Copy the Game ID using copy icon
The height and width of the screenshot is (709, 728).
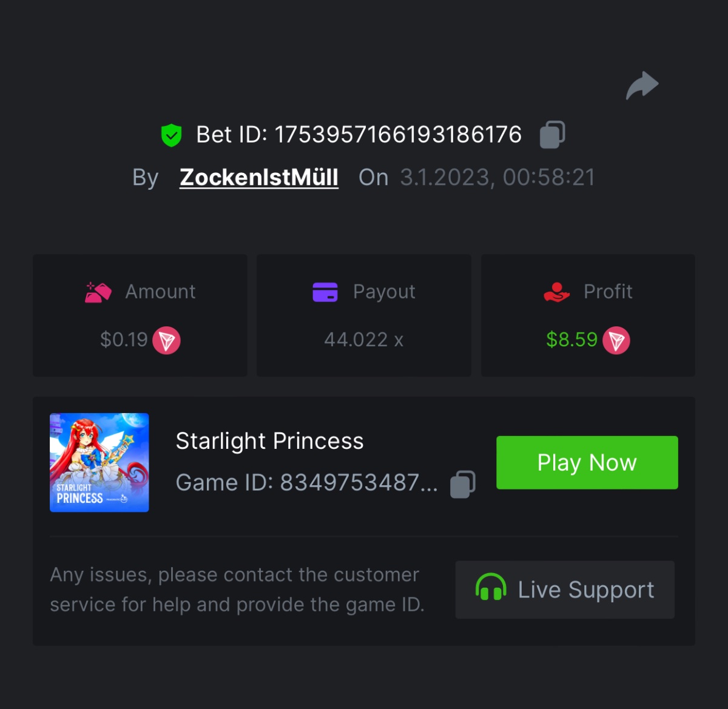click(x=462, y=484)
